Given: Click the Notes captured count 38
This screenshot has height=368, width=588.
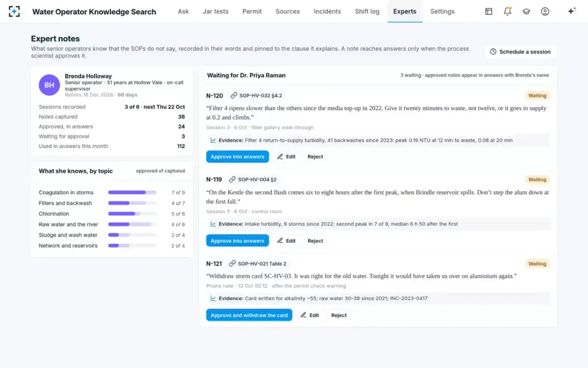Looking at the screenshot, I should click(181, 117).
